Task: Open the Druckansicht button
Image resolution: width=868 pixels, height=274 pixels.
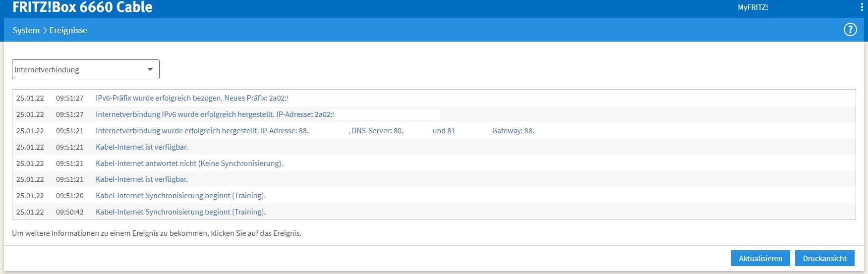Action: (825, 258)
